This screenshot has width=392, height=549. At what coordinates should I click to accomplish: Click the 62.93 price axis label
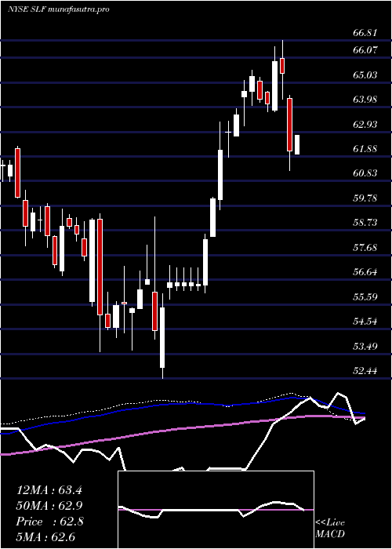pos(365,124)
